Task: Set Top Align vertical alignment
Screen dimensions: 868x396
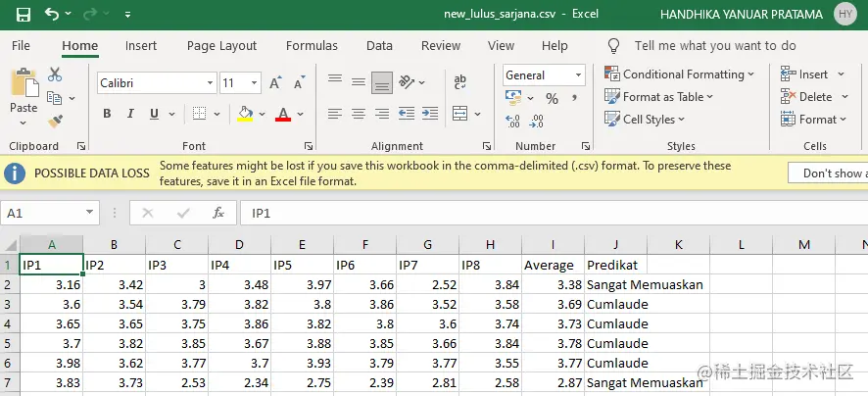Action: point(335,81)
